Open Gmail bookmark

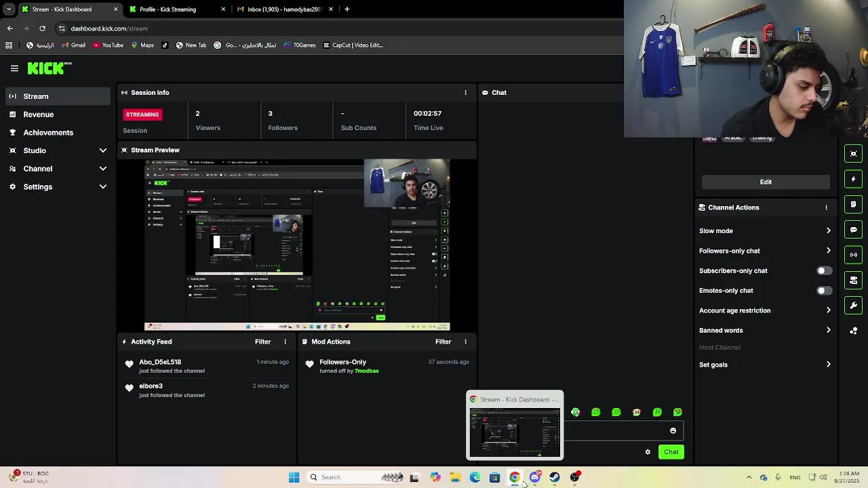73,45
